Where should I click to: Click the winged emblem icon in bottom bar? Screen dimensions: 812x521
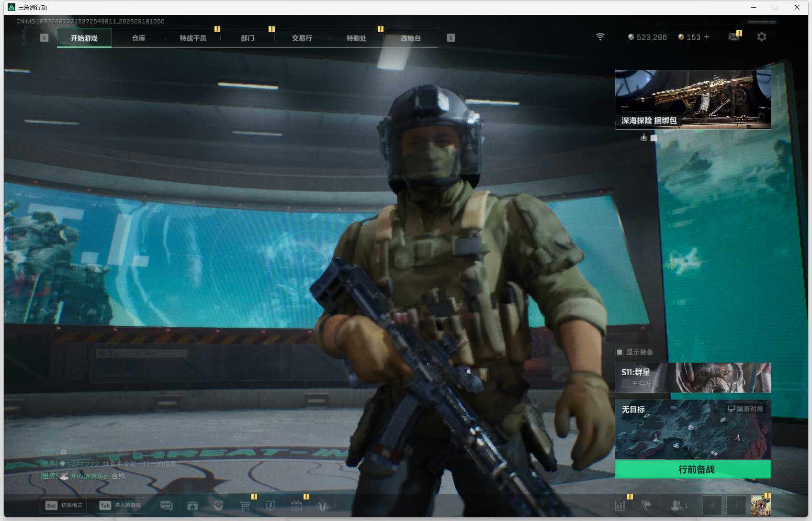point(323,506)
